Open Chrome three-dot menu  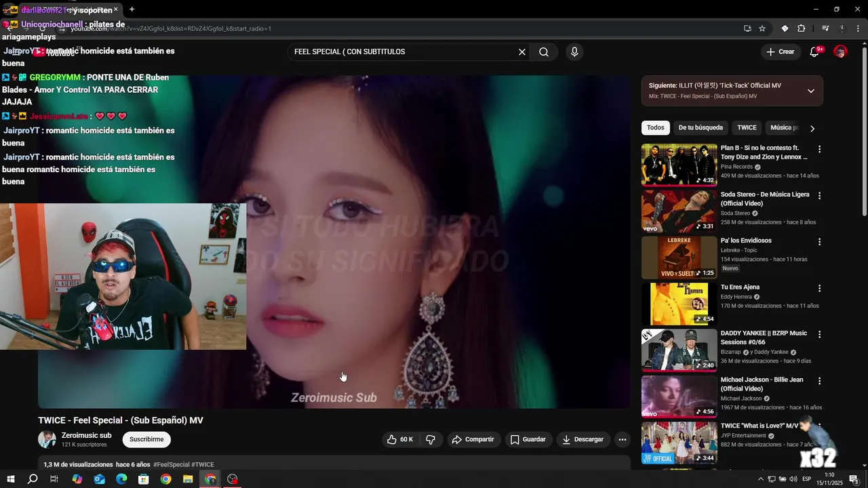[x=857, y=28]
